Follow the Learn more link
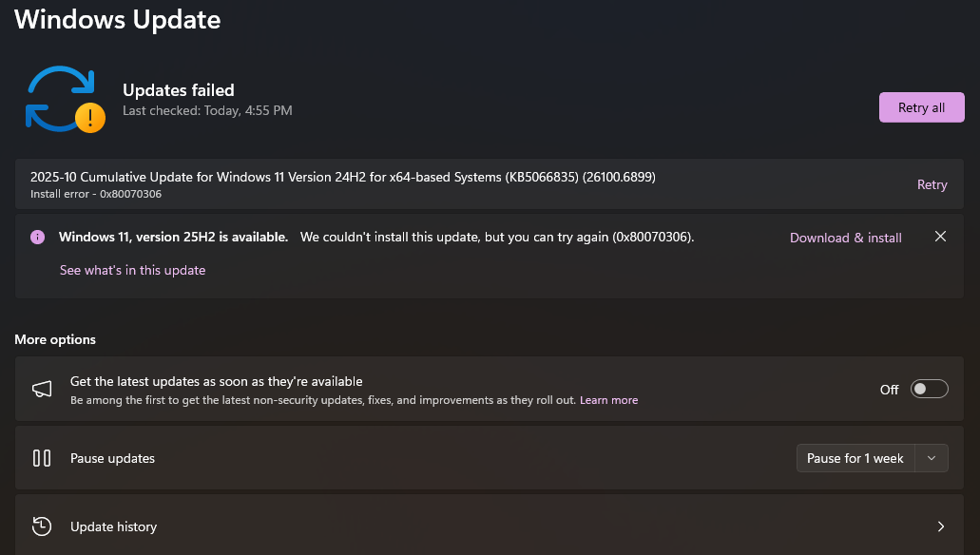 point(608,400)
